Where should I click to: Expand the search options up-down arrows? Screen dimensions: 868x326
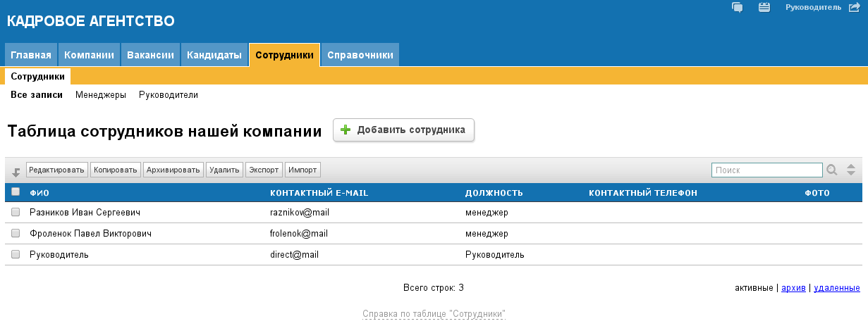coord(851,170)
